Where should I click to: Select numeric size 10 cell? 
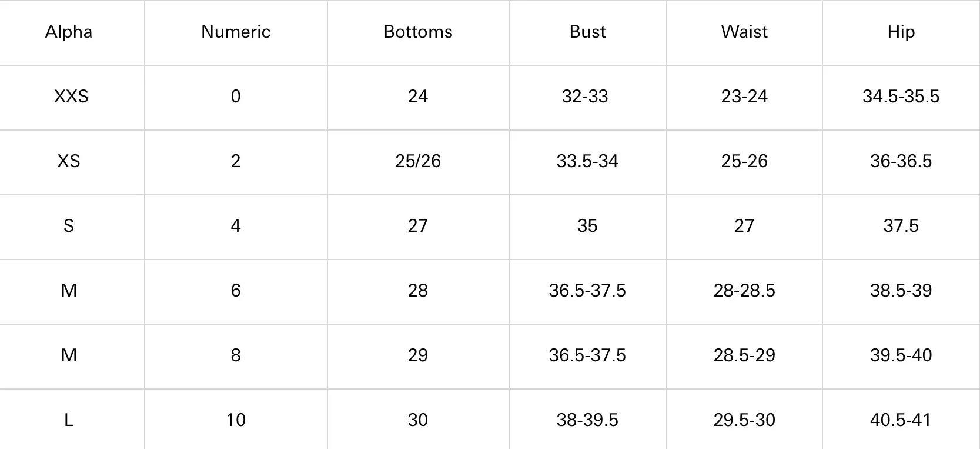pos(236,420)
